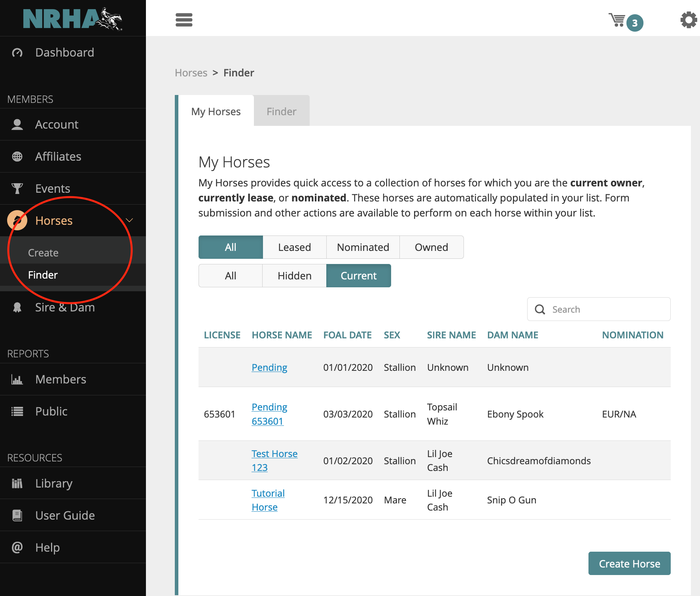Sort table by Horse Name column
This screenshot has width=700, height=596.
(282, 335)
